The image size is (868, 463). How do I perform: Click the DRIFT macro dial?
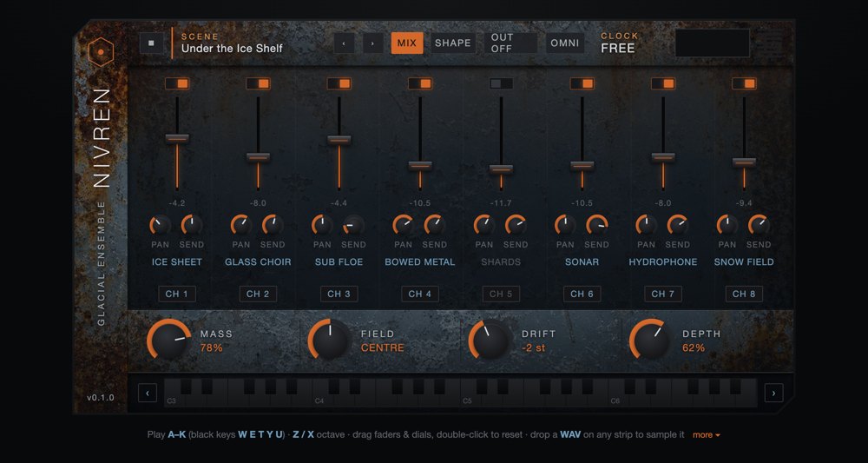(490, 340)
